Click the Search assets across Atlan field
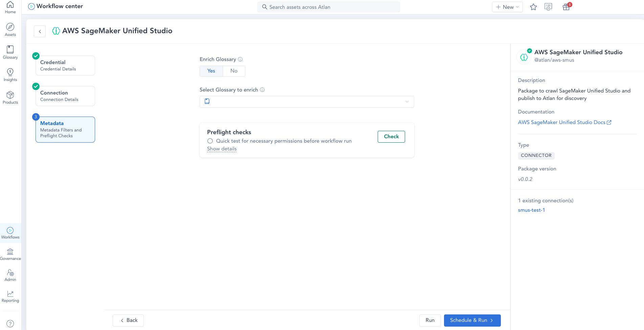644x330 pixels. (x=328, y=7)
